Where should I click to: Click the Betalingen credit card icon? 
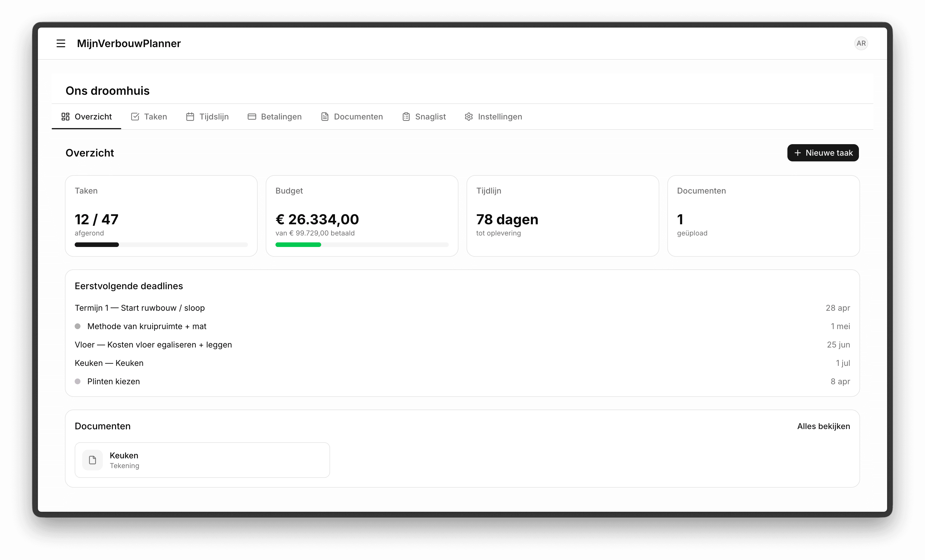(252, 117)
